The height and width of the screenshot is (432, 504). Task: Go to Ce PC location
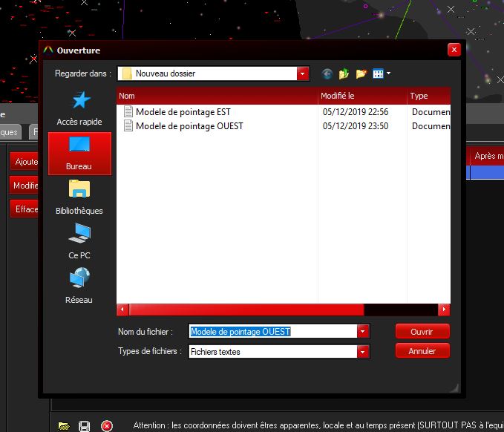[79, 242]
